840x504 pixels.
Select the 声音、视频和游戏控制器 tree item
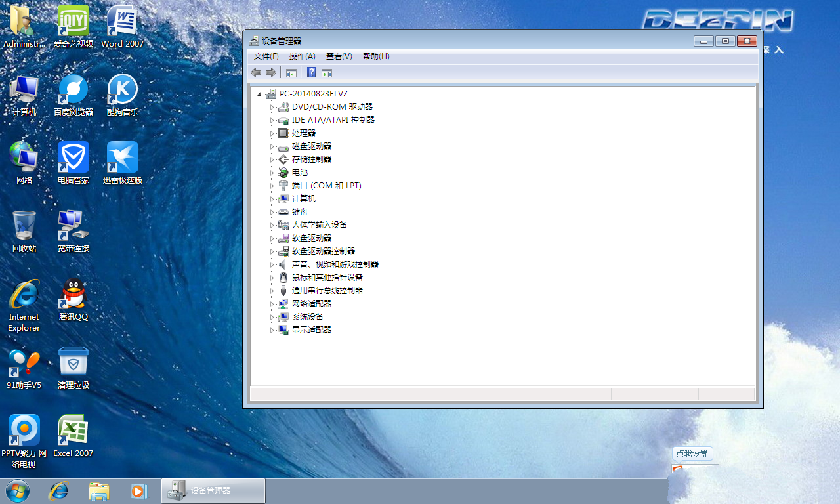pos(335,264)
